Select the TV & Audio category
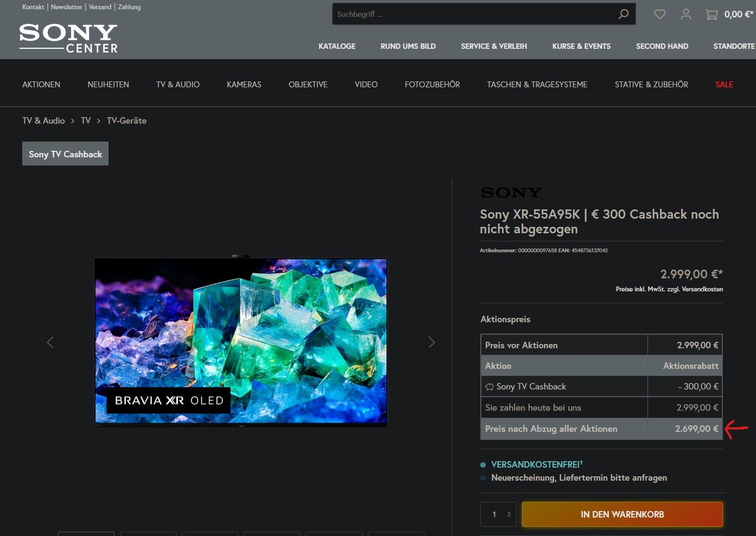This screenshot has height=536, width=756. tap(178, 85)
